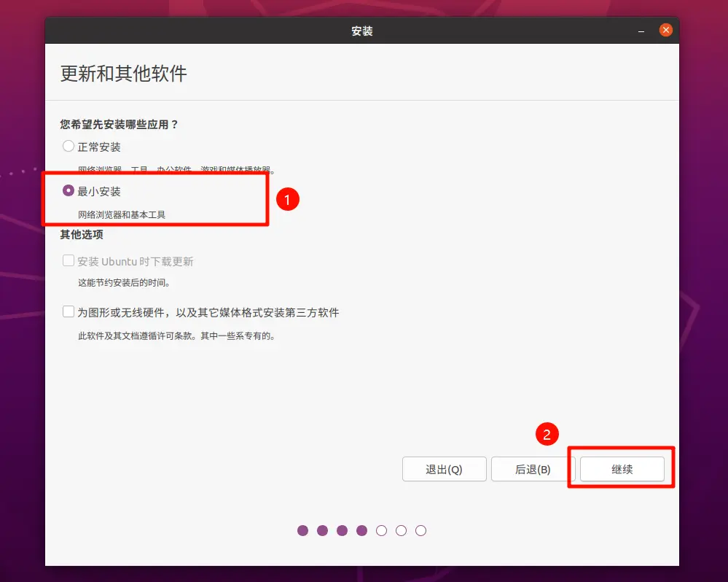This screenshot has height=582, width=728.
Task: Click the 网络浏览器和基本工具 description
Action: click(x=122, y=214)
